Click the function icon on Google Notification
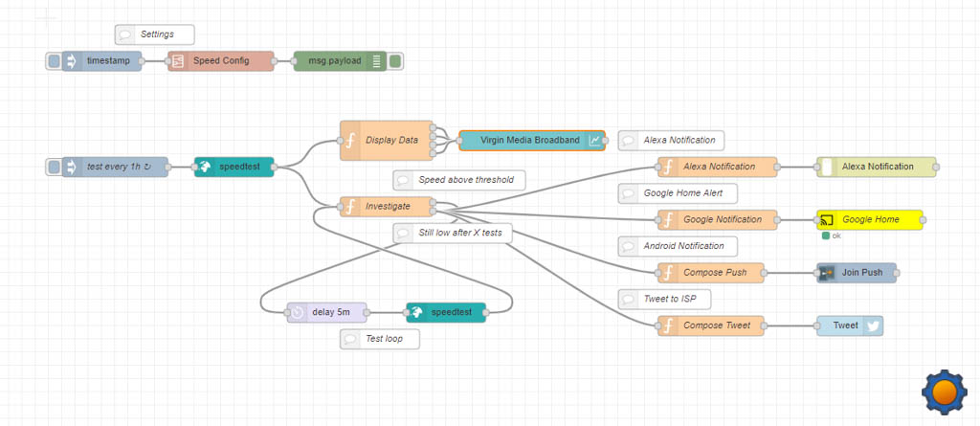This screenshot has height=426, width=980. [x=667, y=219]
